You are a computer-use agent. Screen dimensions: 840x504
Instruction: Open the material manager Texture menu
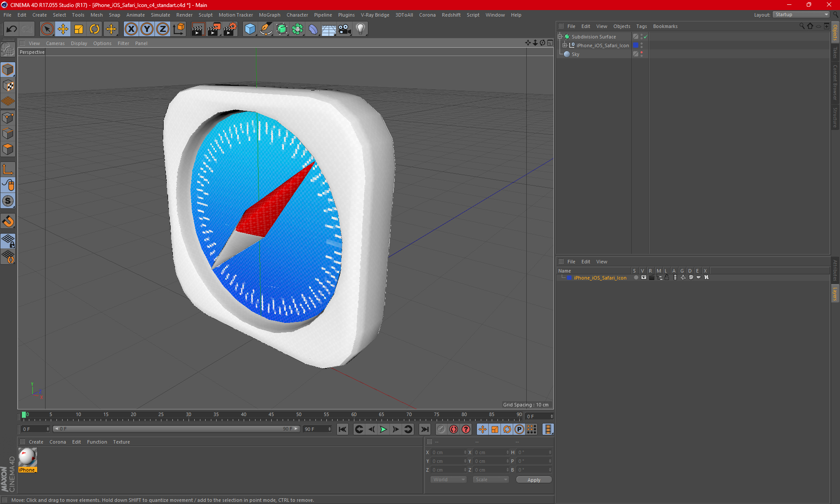(x=121, y=442)
